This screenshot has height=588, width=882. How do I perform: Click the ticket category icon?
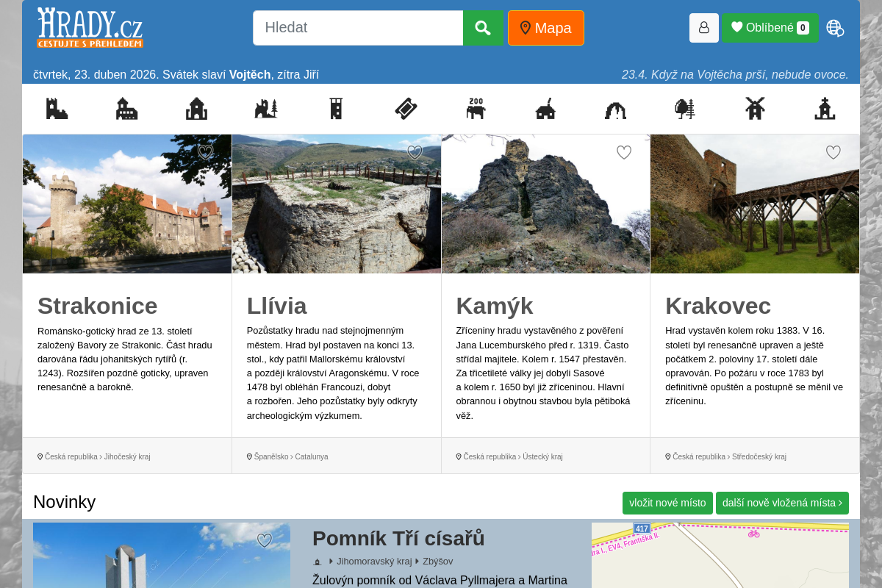(406, 109)
